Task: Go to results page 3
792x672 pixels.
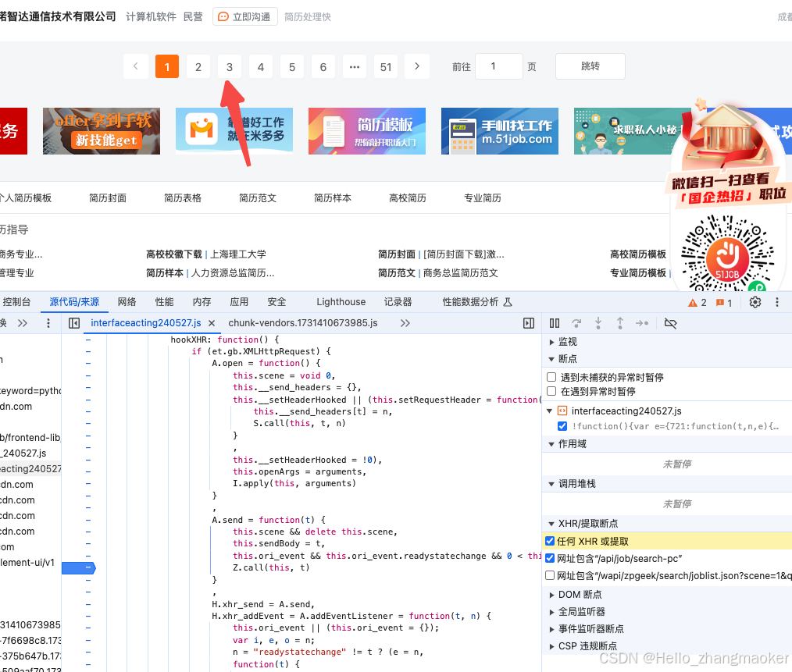Action: click(230, 66)
